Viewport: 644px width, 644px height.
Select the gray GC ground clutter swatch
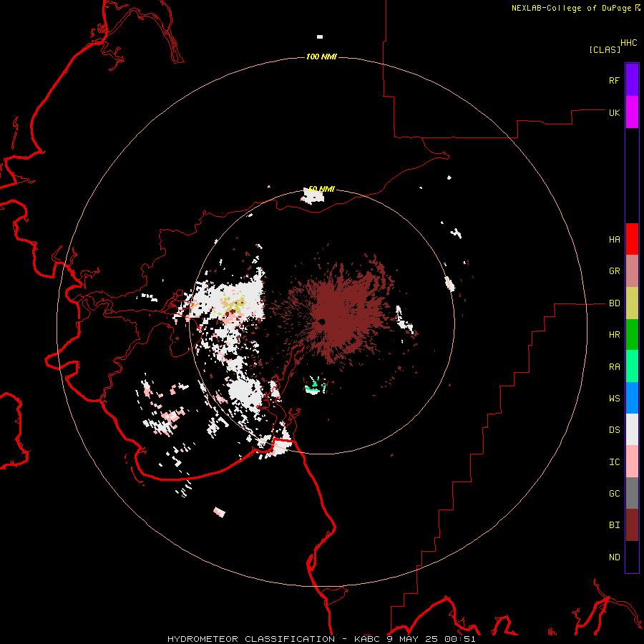[x=632, y=493]
